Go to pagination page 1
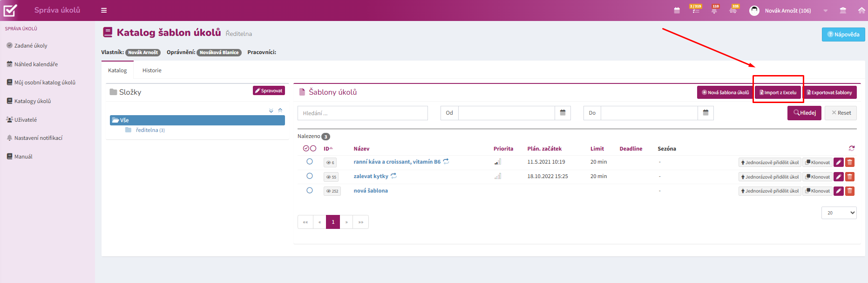 pyautogui.click(x=333, y=222)
